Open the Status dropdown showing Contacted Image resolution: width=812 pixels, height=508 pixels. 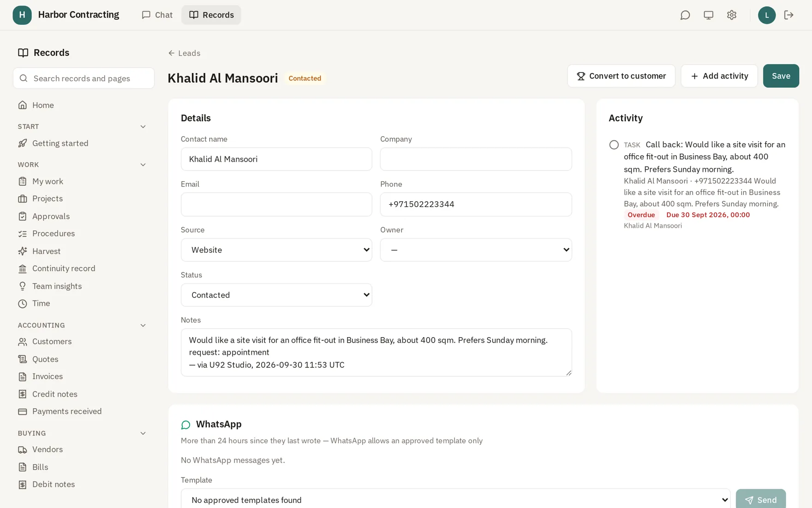coord(276,295)
